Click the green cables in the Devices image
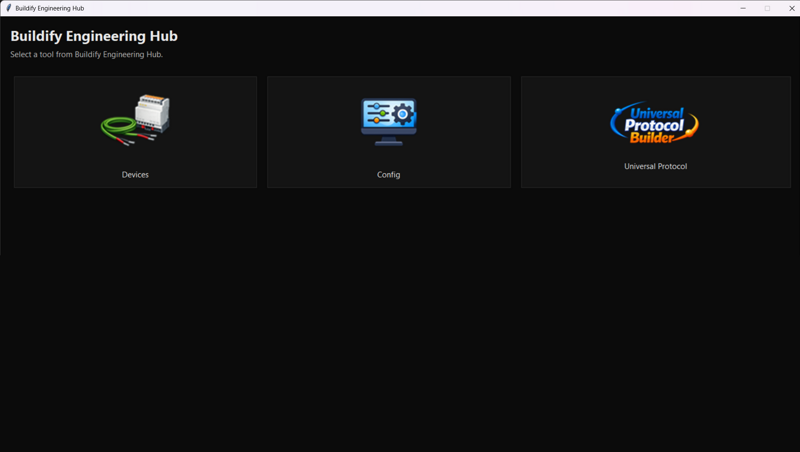Viewport: 800px width, 452px height. [x=118, y=127]
